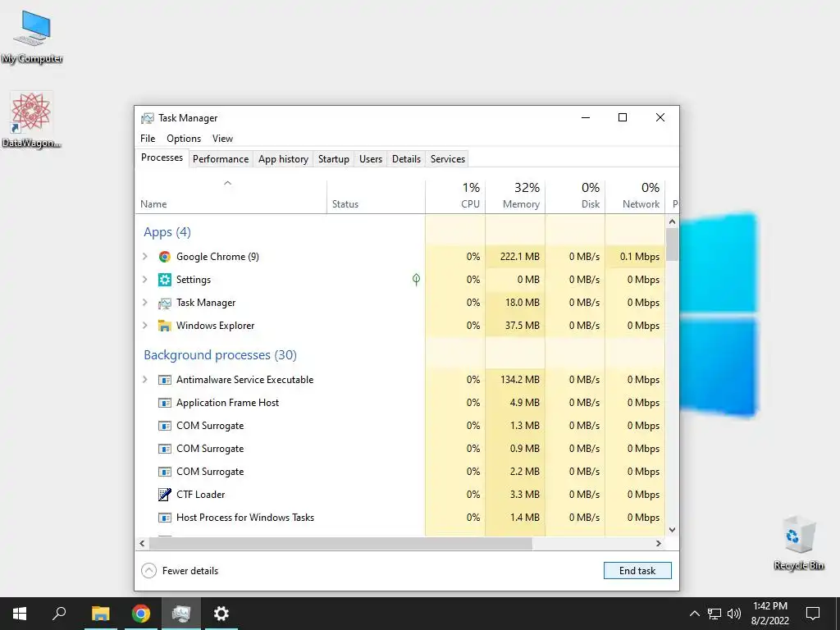This screenshot has height=630, width=840.
Task: Click the volume speaker tray icon
Action: tap(734, 614)
